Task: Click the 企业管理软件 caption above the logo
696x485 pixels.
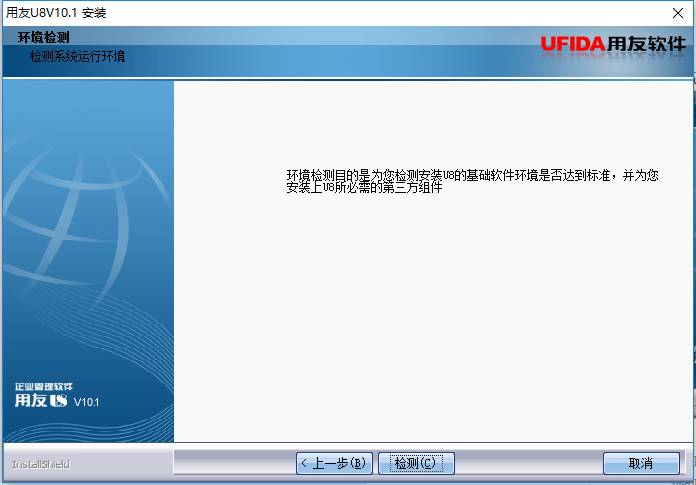Action: pyautogui.click(x=44, y=386)
